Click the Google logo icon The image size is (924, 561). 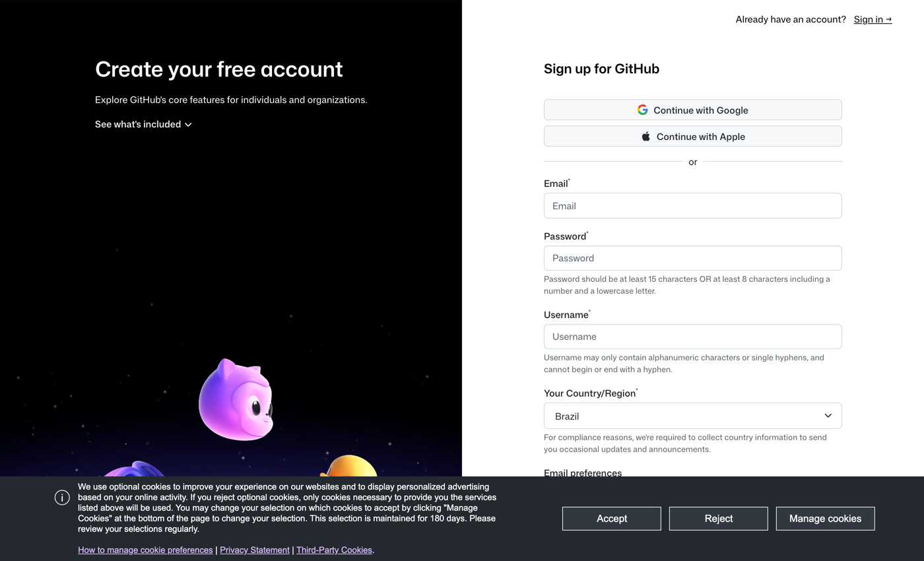pyautogui.click(x=642, y=110)
